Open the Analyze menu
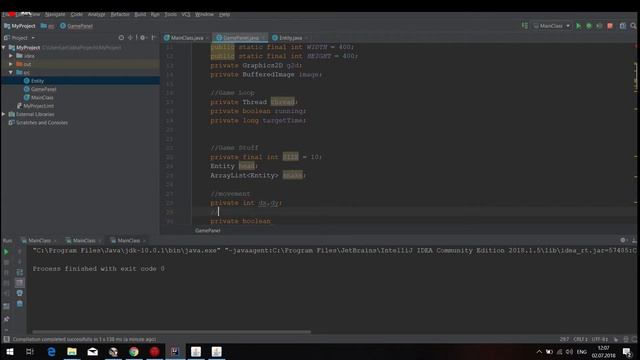This screenshot has width=640, height=360. pyautogui.click(x=96, y=14)
